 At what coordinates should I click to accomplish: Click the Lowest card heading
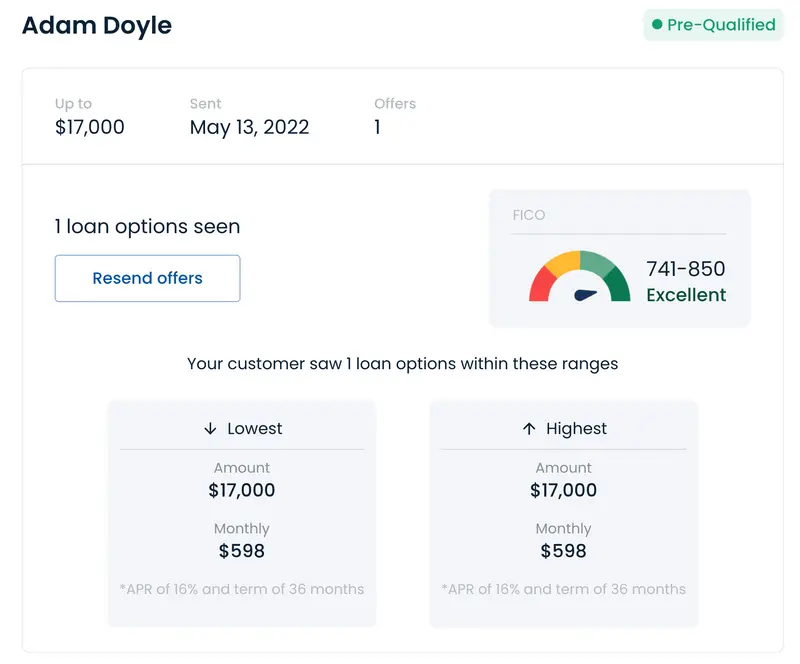(x=255, y=429)
